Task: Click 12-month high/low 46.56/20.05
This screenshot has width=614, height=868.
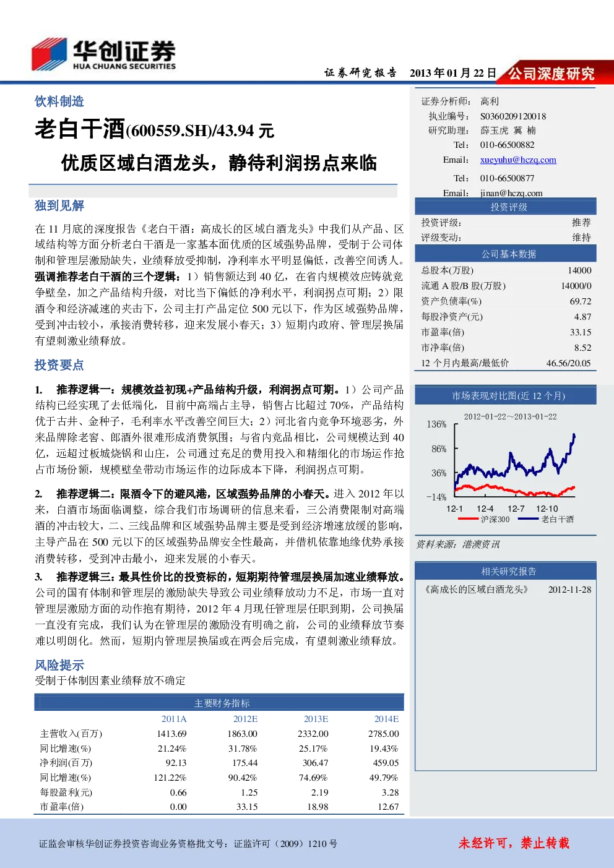Action: (x=568, y=363)
